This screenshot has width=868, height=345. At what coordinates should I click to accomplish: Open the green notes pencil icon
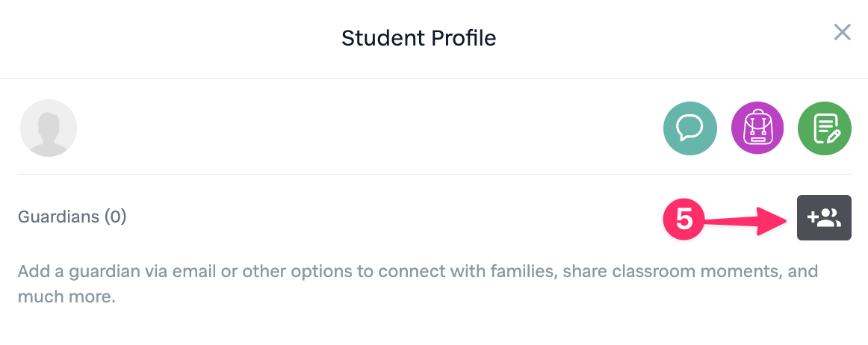point(825,128)
